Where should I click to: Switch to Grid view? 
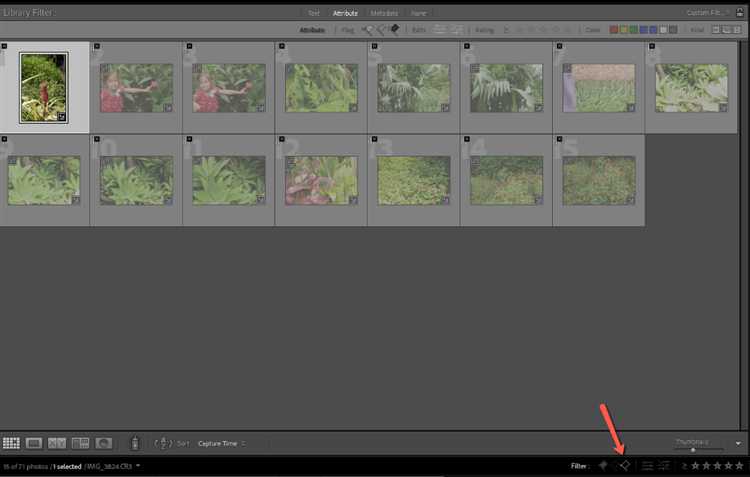point(11,443)
